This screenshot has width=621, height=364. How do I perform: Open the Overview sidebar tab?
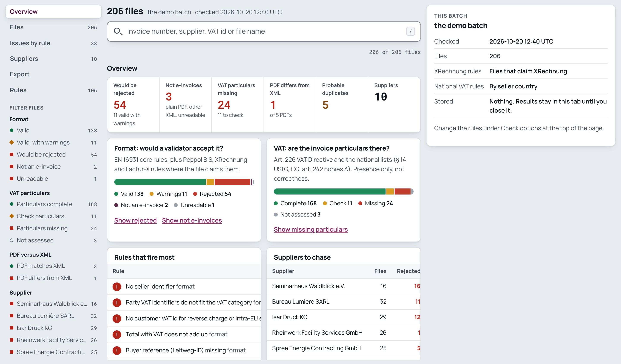(x=53, y=12)
